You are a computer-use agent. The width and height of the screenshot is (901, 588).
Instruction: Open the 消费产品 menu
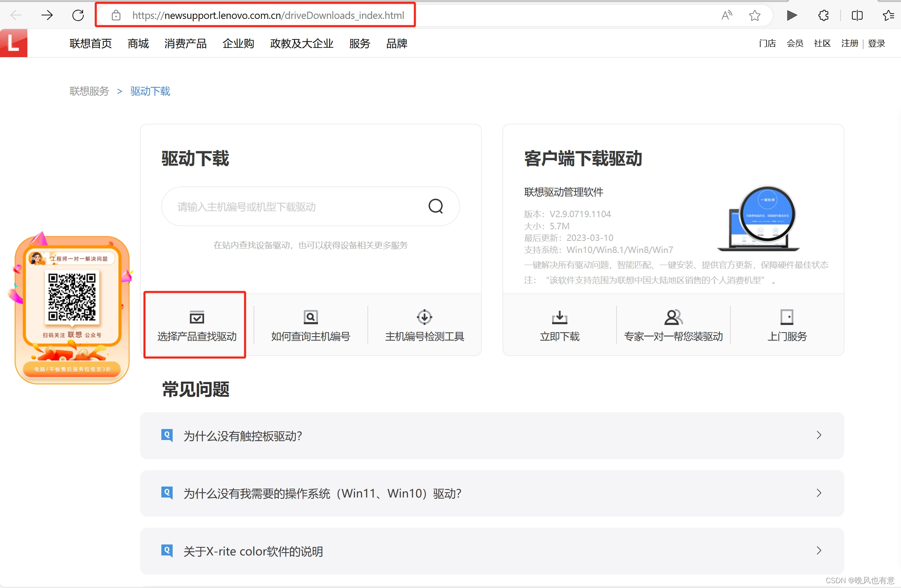click(x=186, y=43)
